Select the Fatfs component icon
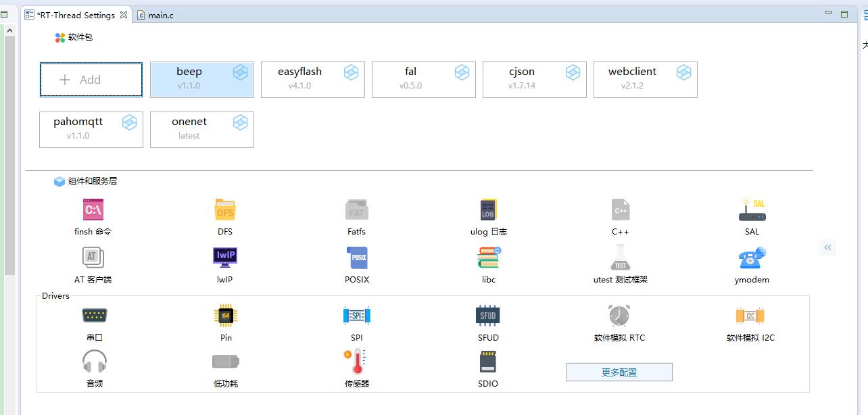This screenshot has height=415, width=868. (357, 210)
